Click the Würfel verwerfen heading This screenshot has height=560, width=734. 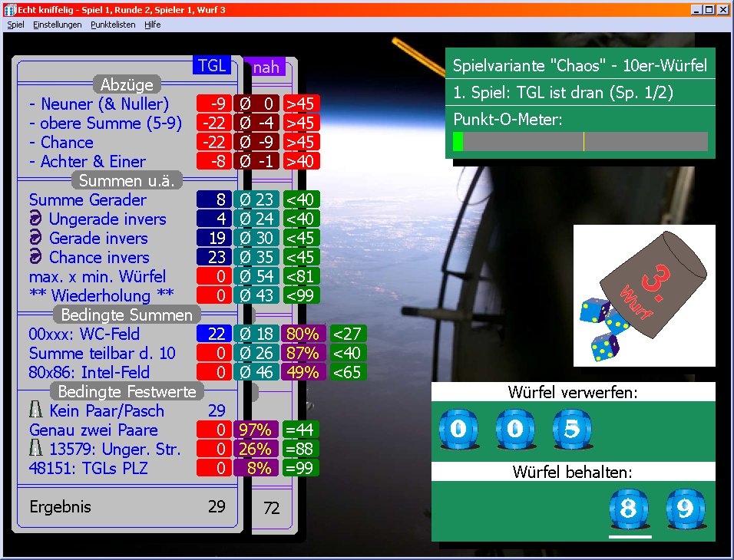tap(573, 392)
